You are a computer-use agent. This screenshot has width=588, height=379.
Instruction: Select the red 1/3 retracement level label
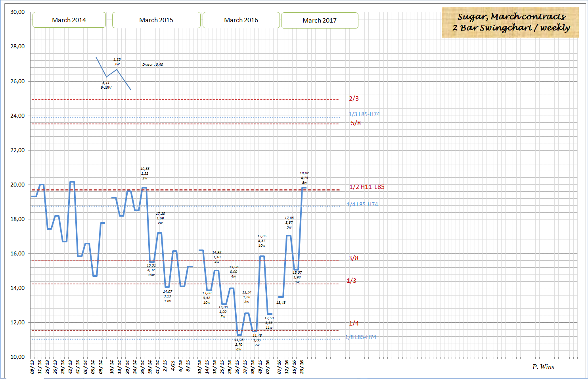point(351,281)
